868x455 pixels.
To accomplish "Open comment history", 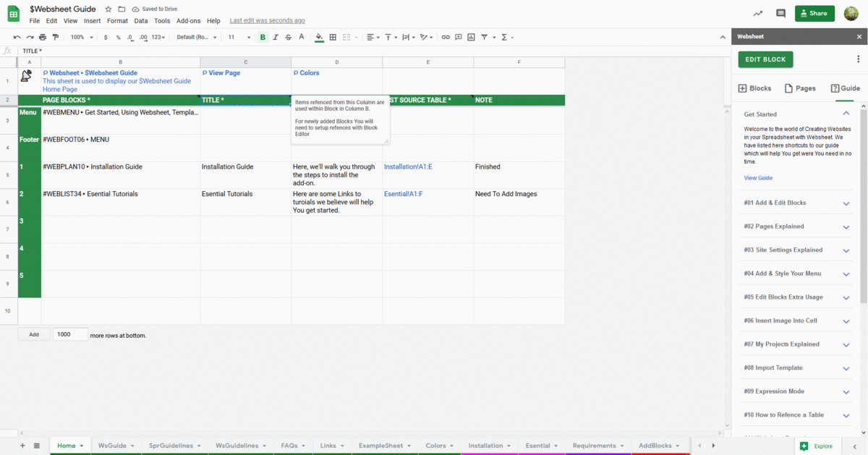I will pos(780,13).
